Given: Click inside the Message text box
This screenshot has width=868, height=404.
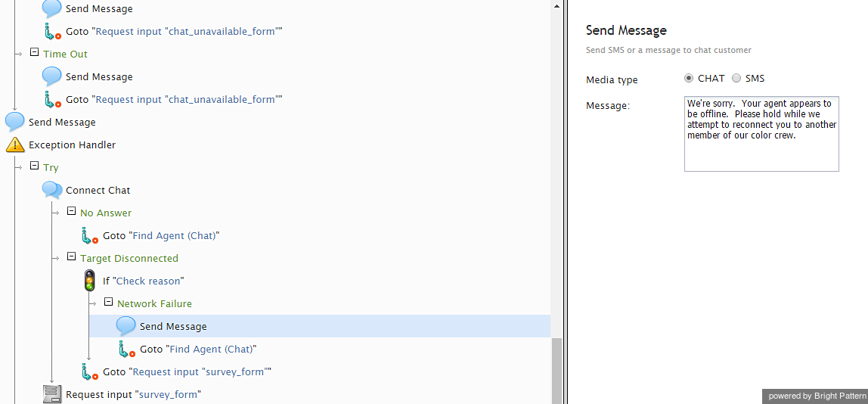Looking at the screenshot, I should [761, 134].
